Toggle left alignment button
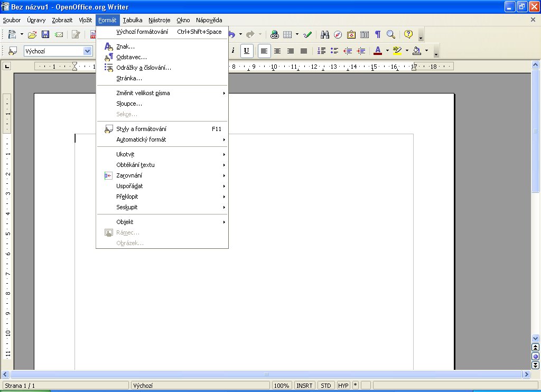541x392 pixels. 264,51
